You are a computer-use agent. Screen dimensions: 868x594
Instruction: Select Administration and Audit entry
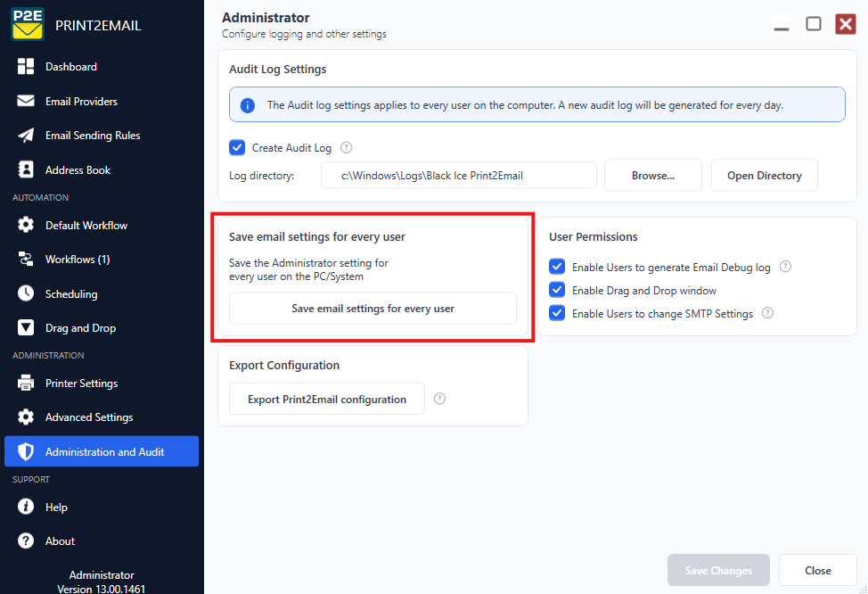click(x=102, y=451)
